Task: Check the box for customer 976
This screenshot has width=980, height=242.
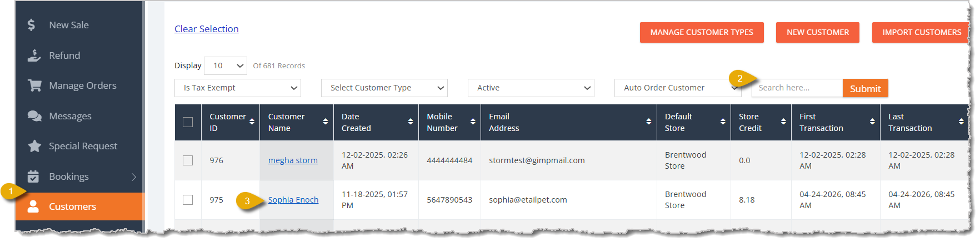Action: pos(188,160)
